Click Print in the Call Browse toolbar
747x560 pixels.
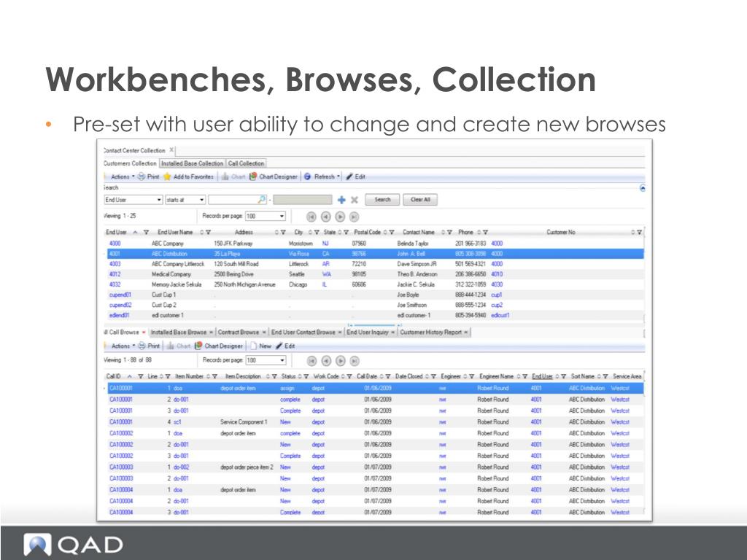tap(149, 346)
